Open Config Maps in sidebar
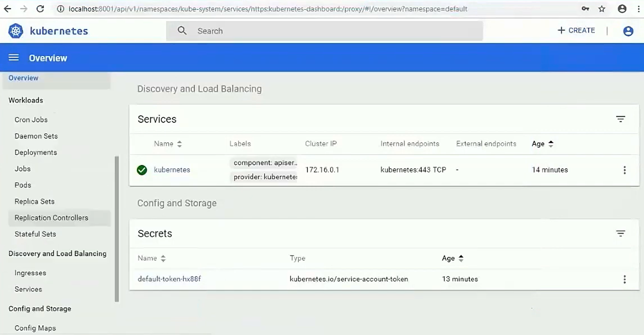Screen dimensions: 644x335 click(x=35, y=328)
